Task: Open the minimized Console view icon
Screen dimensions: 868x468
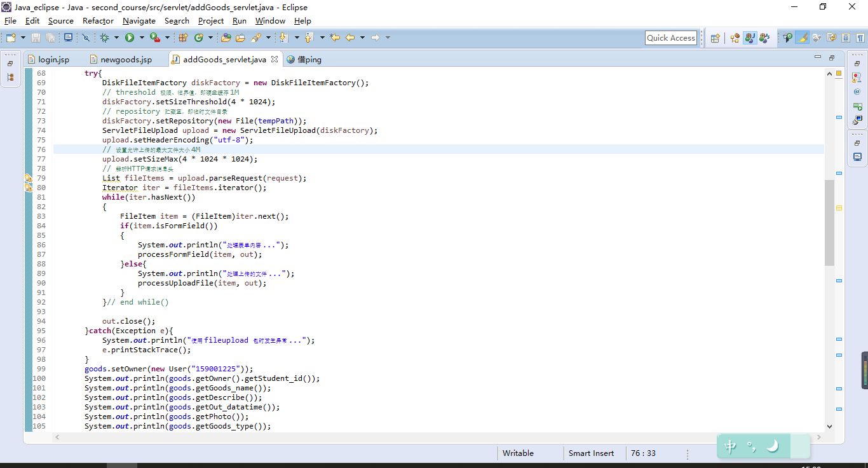Action: click(857, 157)
